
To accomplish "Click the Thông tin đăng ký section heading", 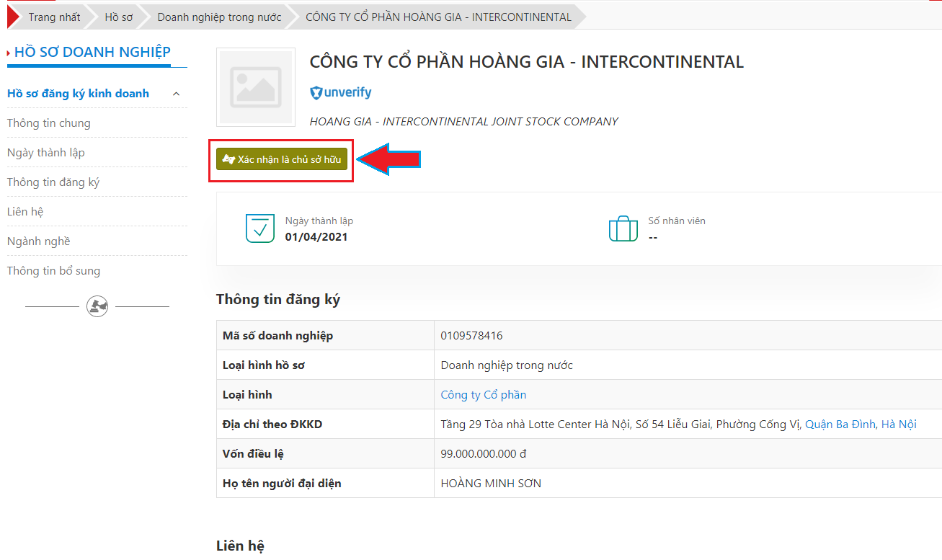I will 278,300.
